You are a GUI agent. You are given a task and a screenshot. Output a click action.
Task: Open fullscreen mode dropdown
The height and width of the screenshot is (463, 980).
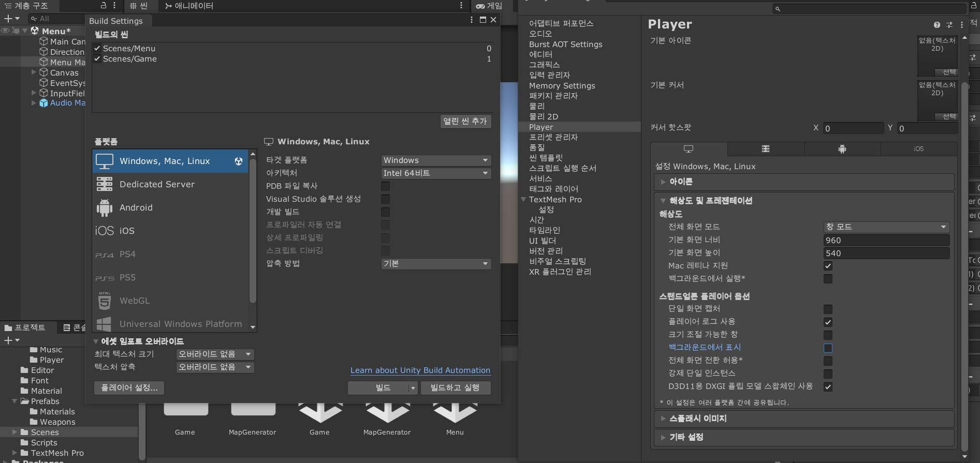coord(886,227)
